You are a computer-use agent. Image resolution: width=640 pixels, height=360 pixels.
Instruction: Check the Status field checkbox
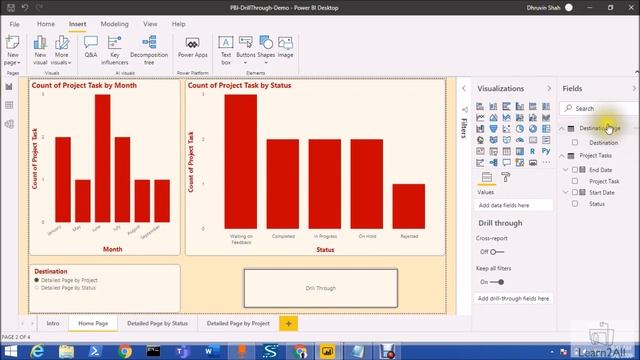(x=575, y=203)
